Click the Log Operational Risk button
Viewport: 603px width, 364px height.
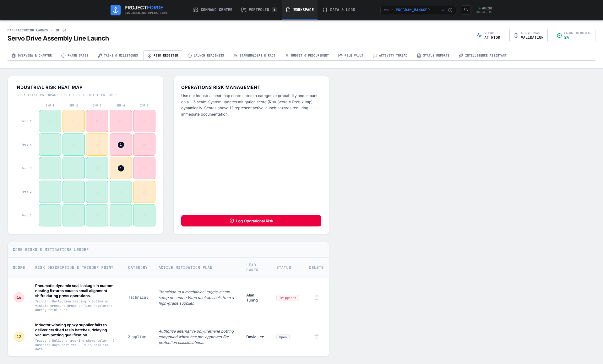click(251, 221)
